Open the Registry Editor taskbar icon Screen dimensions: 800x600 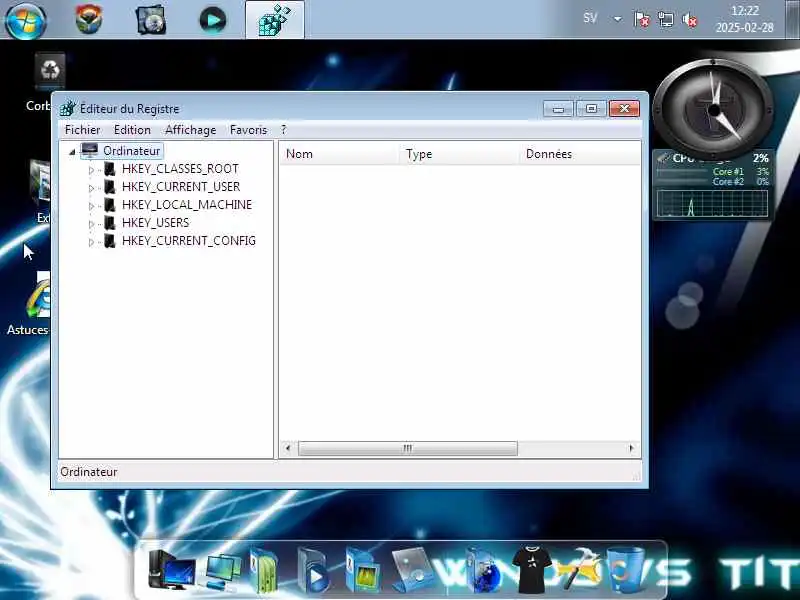274,20
